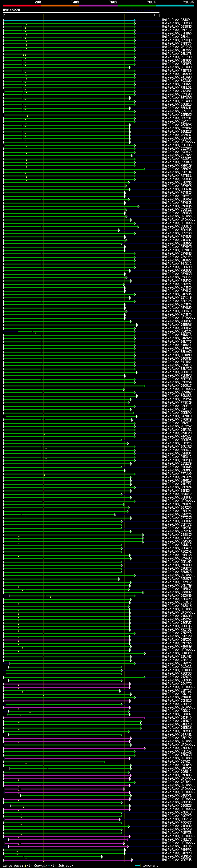Click the UniRef100_C6SXQ8 label
Image resolution: width=197 pixels, height=868 pixels.
point(177,40)
